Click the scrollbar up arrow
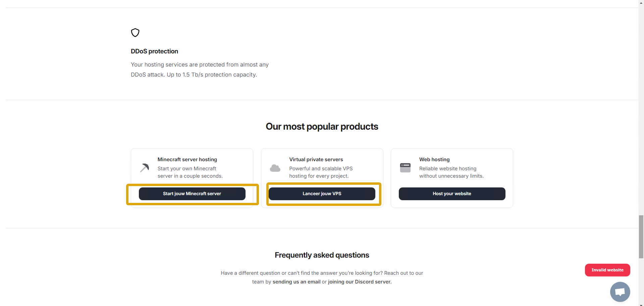Screen dimensions: 644x306 [x=641, y=2]
